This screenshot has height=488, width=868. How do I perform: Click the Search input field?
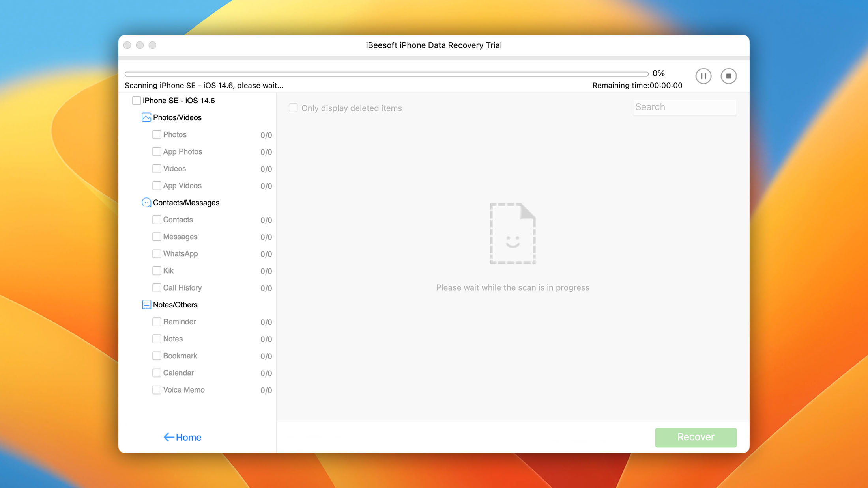click(685, 107)
